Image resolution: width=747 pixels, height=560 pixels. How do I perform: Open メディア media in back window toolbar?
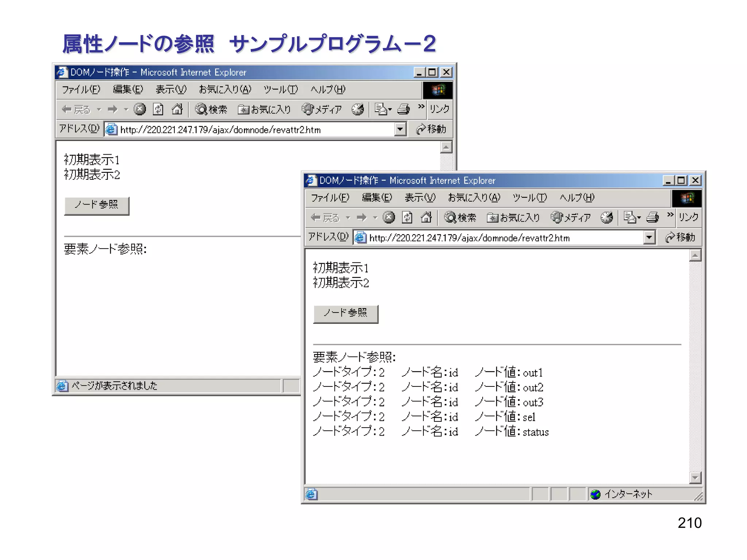click(x=322, y=109)
